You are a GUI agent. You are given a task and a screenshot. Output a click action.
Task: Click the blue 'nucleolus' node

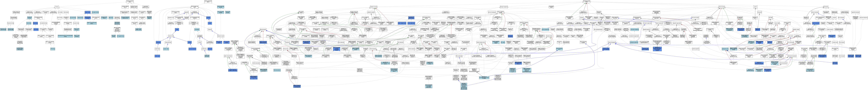tap(190, 42)
